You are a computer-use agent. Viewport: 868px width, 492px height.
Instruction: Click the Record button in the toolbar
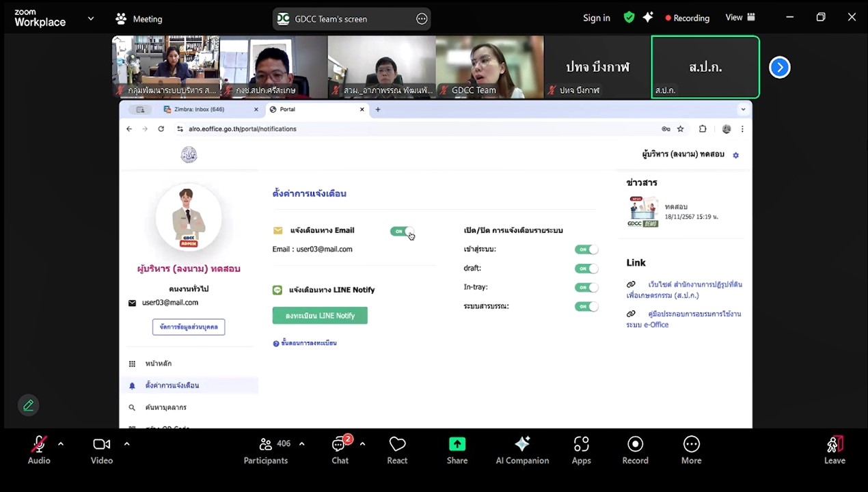point(635,450)
